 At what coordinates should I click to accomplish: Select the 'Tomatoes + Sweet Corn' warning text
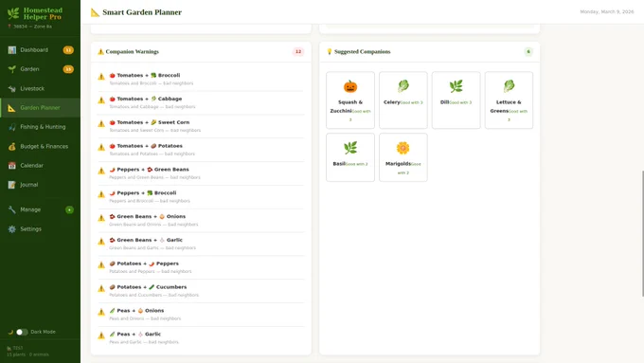pos(150,122)
